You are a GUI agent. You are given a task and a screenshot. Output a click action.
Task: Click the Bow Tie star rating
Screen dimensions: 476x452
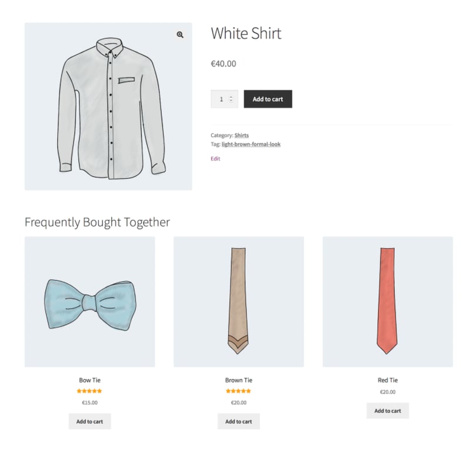coord(89,390)
